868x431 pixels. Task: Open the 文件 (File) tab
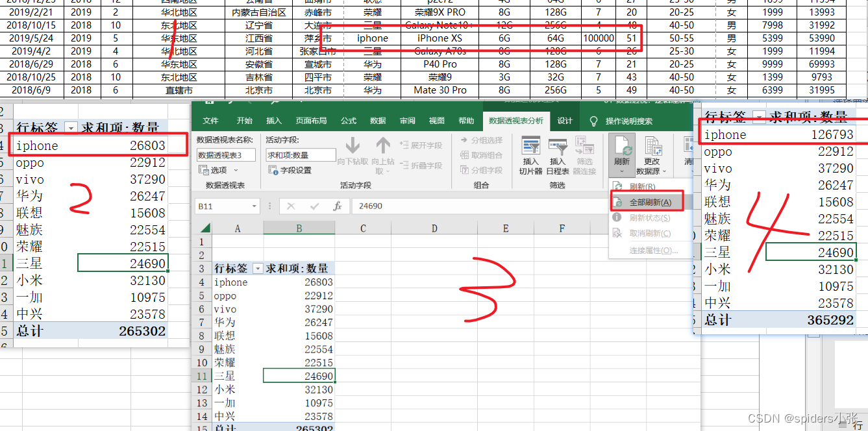click(x=211, y=121)
